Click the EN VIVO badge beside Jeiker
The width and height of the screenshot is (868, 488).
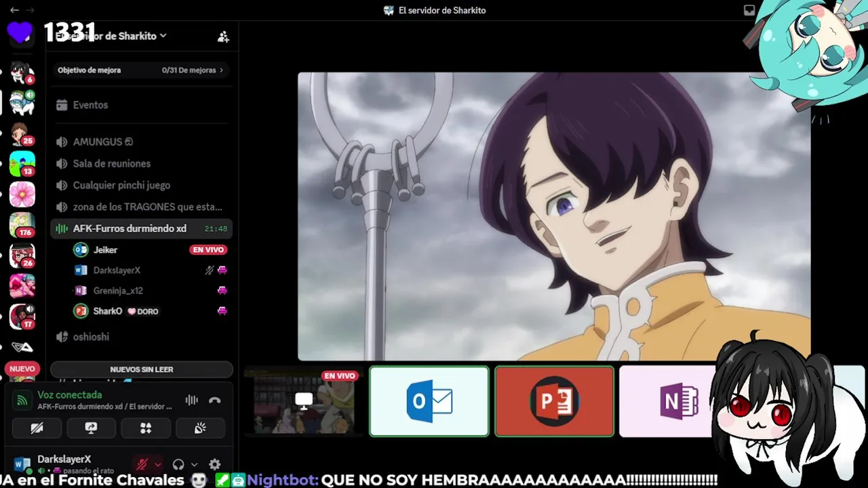click(208, 250)
